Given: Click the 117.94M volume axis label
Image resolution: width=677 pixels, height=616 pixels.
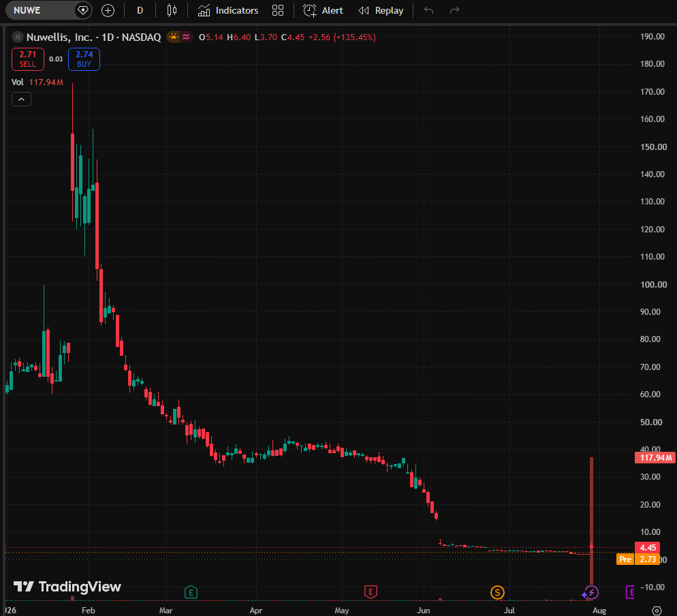Looking at the screenshot, I should click(655, 457).
